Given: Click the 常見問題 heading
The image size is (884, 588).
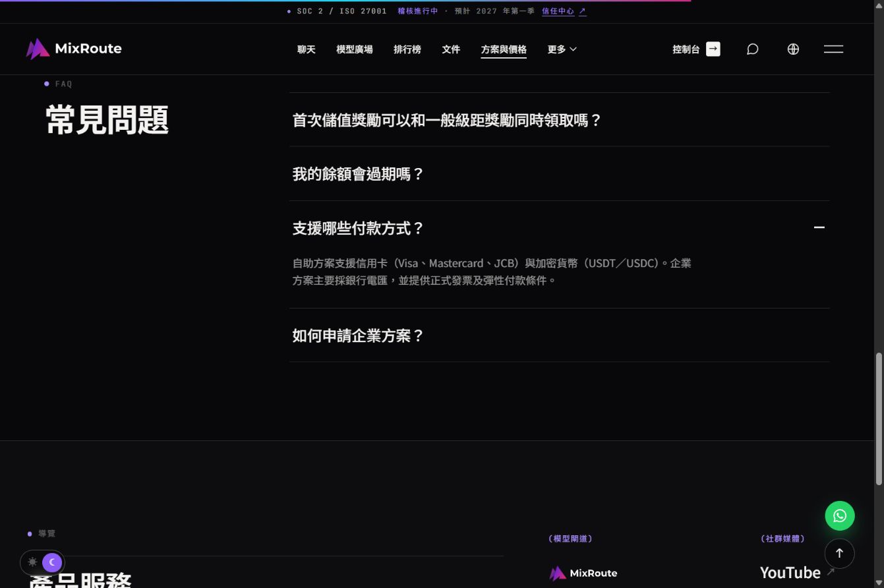Looking at the screenshot, I should (x=107, y=120).
